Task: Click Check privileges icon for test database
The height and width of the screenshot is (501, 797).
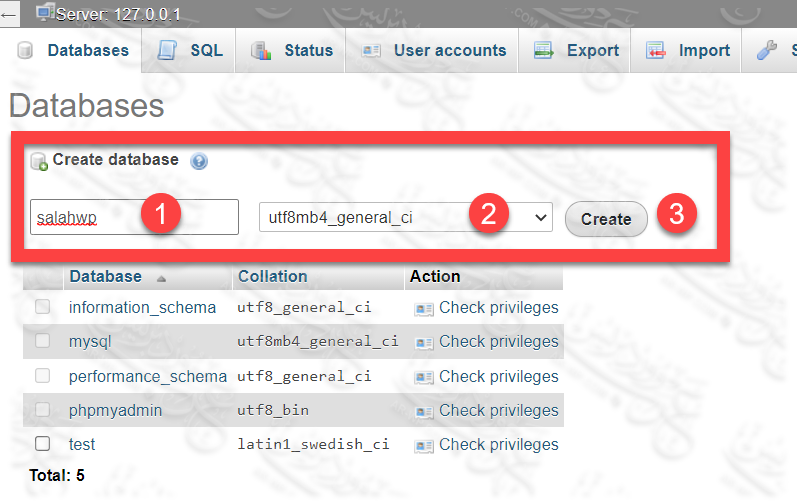Action: (424, 445)
